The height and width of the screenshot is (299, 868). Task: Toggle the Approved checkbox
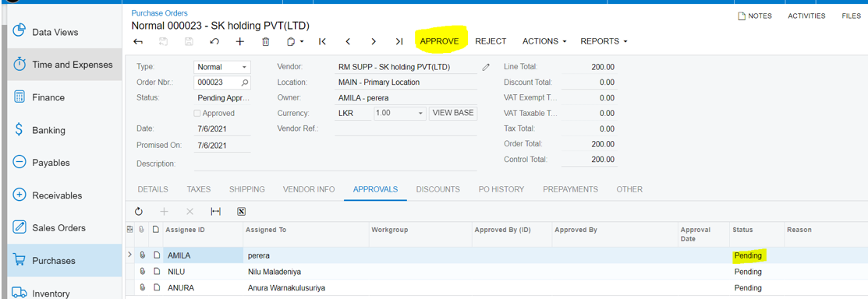[x=197, y=114]
